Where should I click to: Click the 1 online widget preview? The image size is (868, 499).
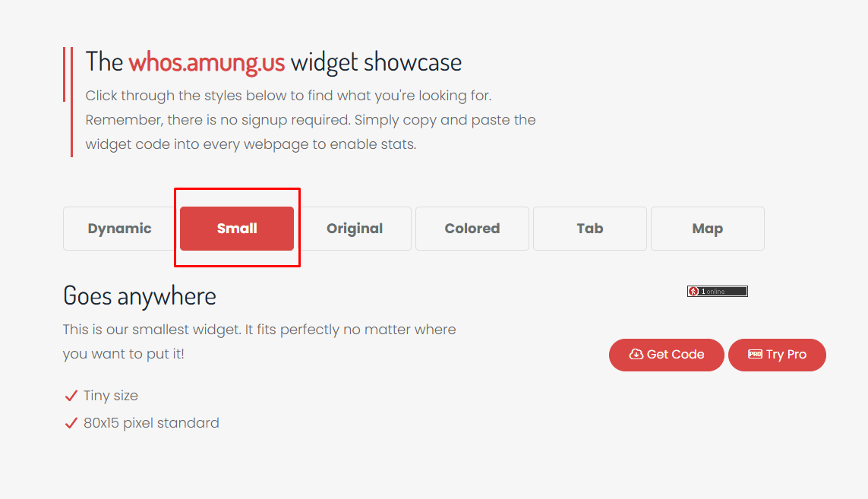point(717,291)
